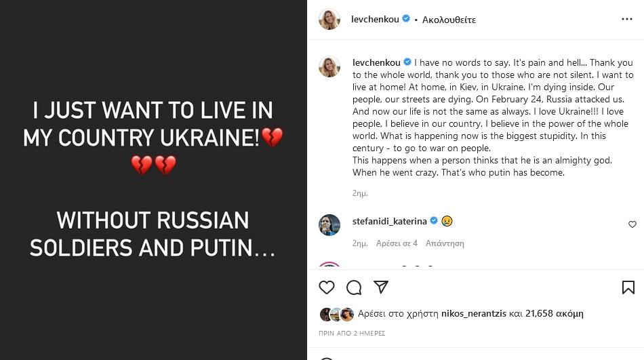Click the header levchenkou username
The height and width of the screenshot is (360, 644).
(376, 19)
